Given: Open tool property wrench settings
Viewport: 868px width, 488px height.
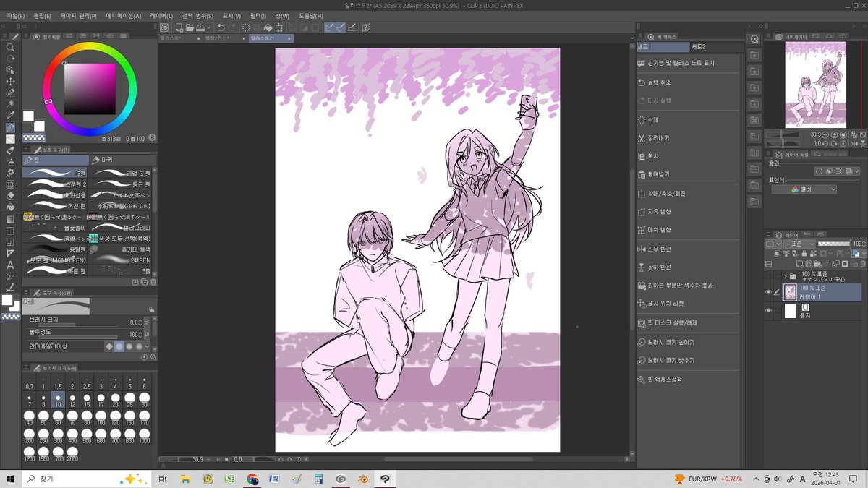Looking at the screenshot, I should pyautogui.click(x=153, y=357).
